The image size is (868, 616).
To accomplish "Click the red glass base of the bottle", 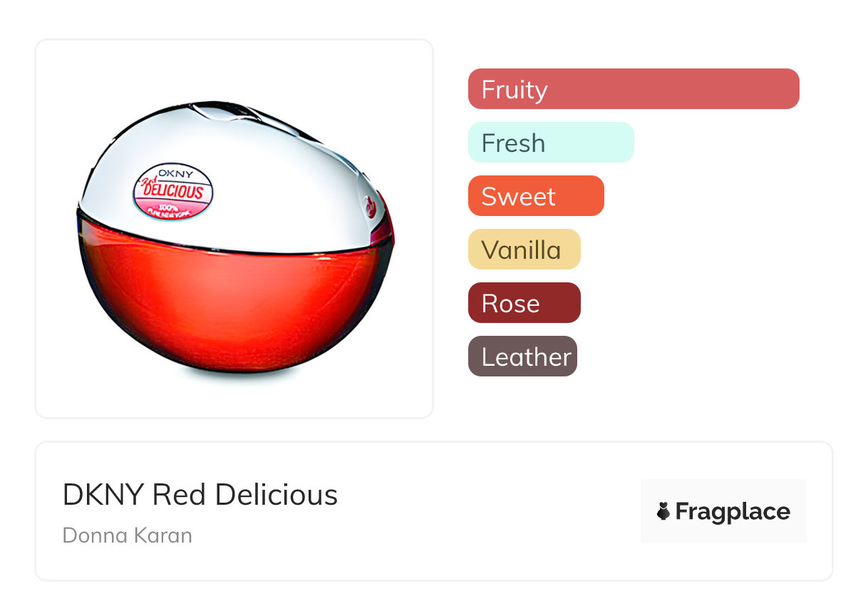I will tap(235, 299).
